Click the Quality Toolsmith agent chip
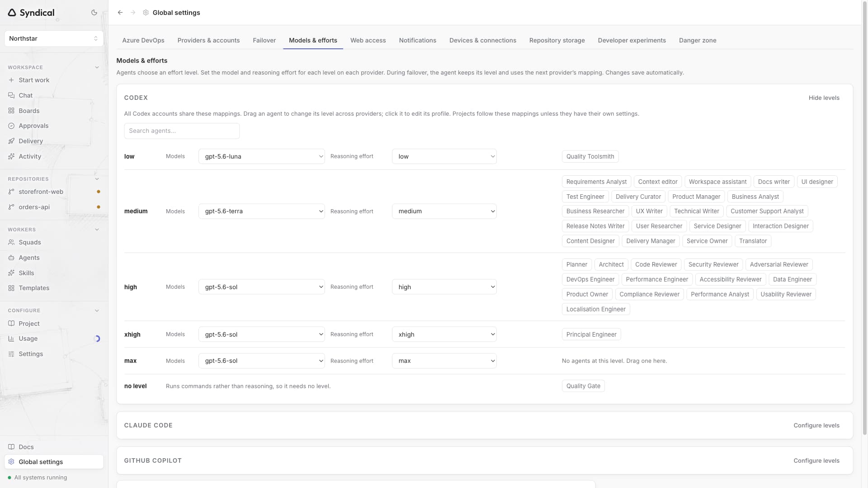The height and width of the screenshot is (488, 868). point(590,156)
